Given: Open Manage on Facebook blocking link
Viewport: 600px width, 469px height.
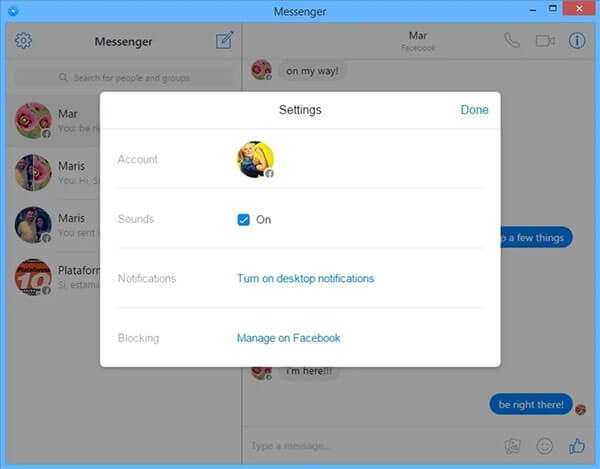Looking at the screenshot, I should (x=289, y=338).
